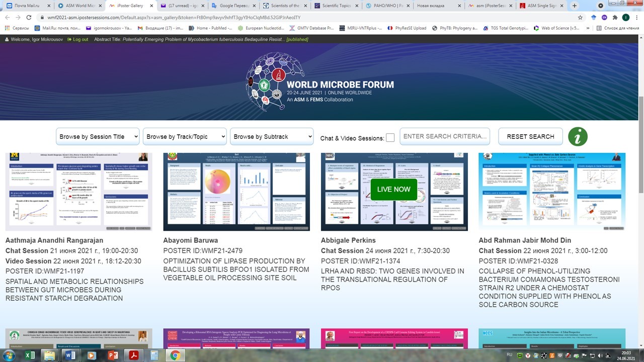644x362 pixels.
Task: Bookmark this page with the star icon
Action: pyautogui.click(x=580, y=17)
